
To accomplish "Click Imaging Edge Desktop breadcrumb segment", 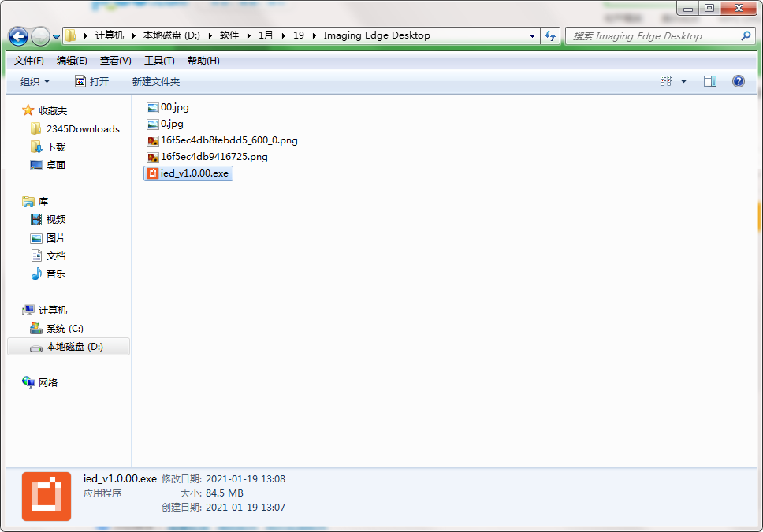I will pyautogui.click(x=377, y=35).
